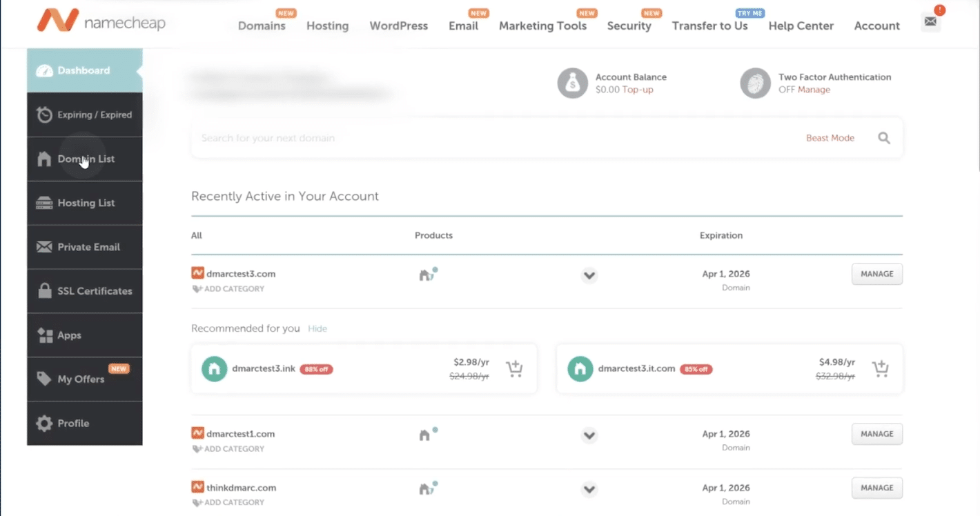Hide the Recommended for you section

coord(317,328)
